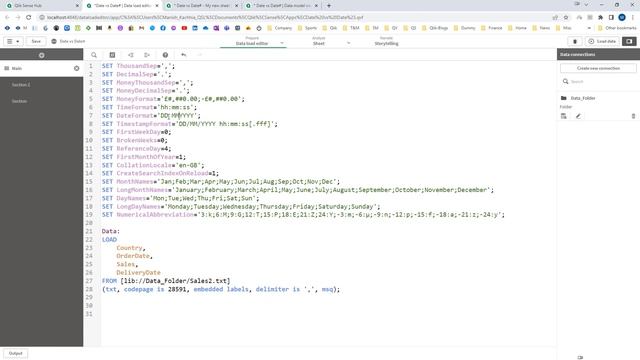Open the tab search chevron in title bar
This screenshot has width=640, height=360.
point(586,4)
